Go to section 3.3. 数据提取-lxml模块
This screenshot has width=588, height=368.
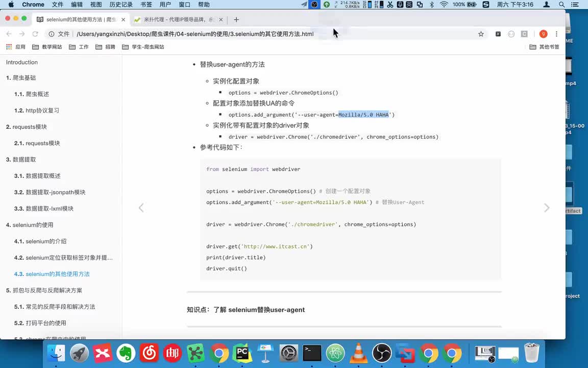click(x=44, y=209)
